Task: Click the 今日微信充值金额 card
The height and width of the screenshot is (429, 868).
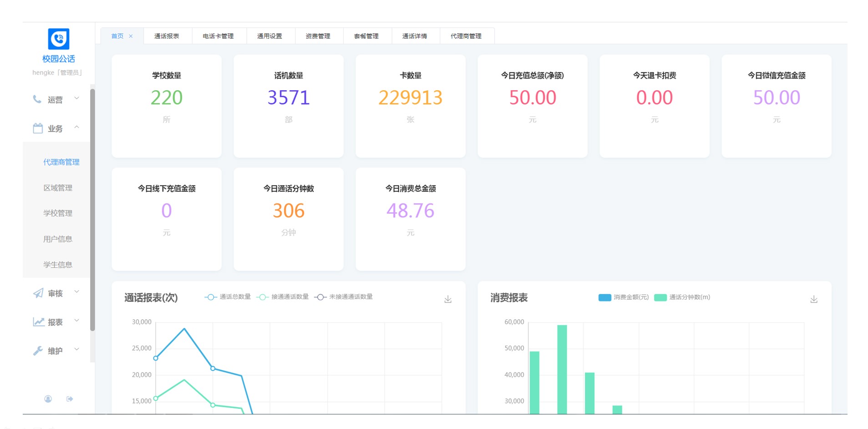Action: [x=777, y=106]
